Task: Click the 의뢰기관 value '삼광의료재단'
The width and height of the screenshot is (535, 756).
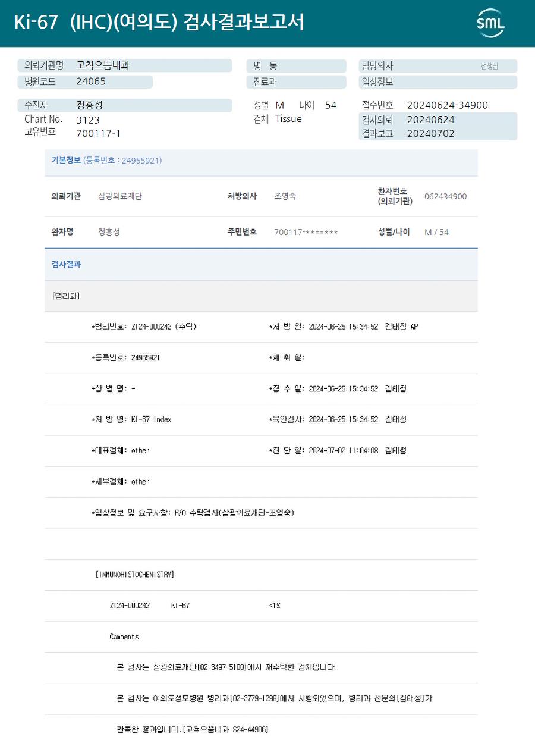Action: click(119, 196)
